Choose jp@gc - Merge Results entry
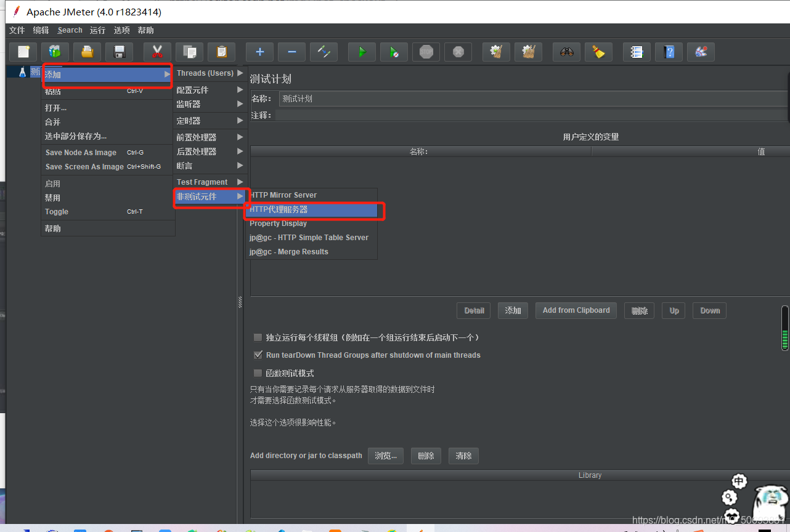Image resolution: width=790 pixels, height=532 pixels. (312, 252)
